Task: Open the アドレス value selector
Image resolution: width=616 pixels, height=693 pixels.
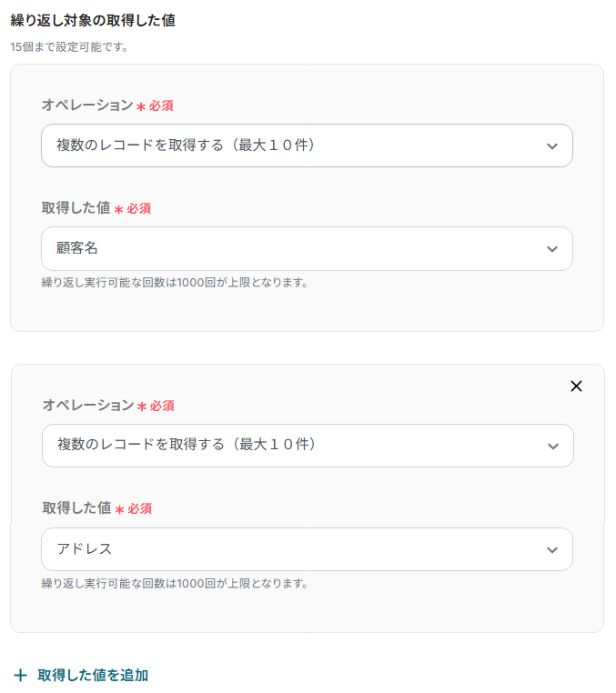Action: pos(291,549)
